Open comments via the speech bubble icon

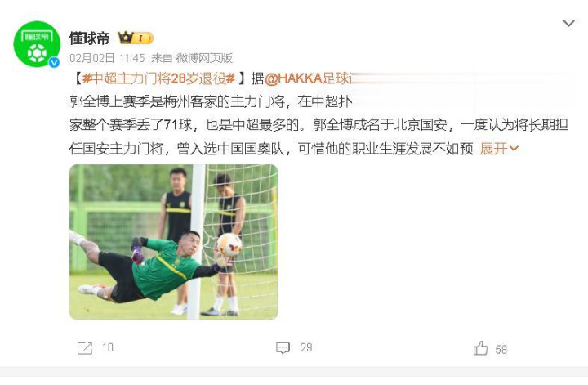click(x=283, y=348)
